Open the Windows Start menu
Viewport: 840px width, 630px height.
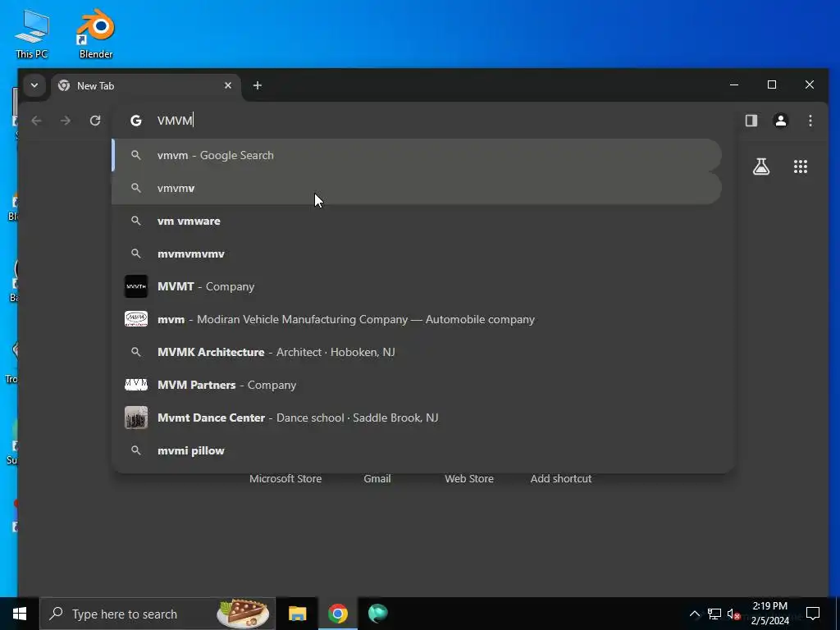pos(20,614)
